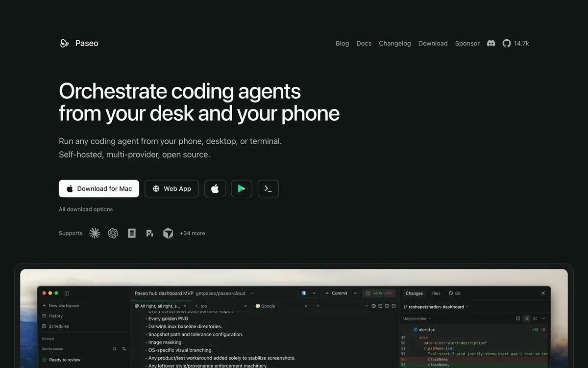Click the Paseo wordmark text
Viewport: 588px width, 368px height.
[87, 43]
